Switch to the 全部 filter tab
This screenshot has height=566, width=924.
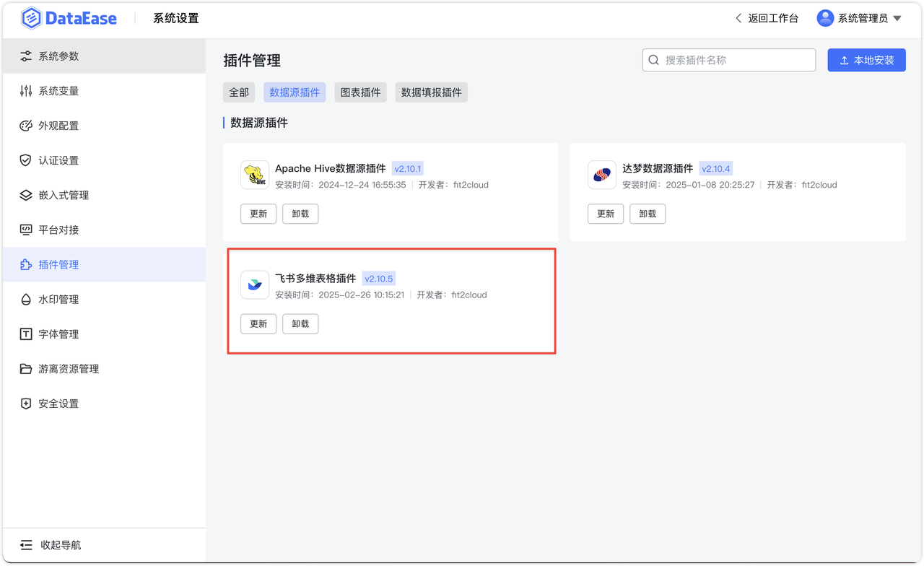238,92
